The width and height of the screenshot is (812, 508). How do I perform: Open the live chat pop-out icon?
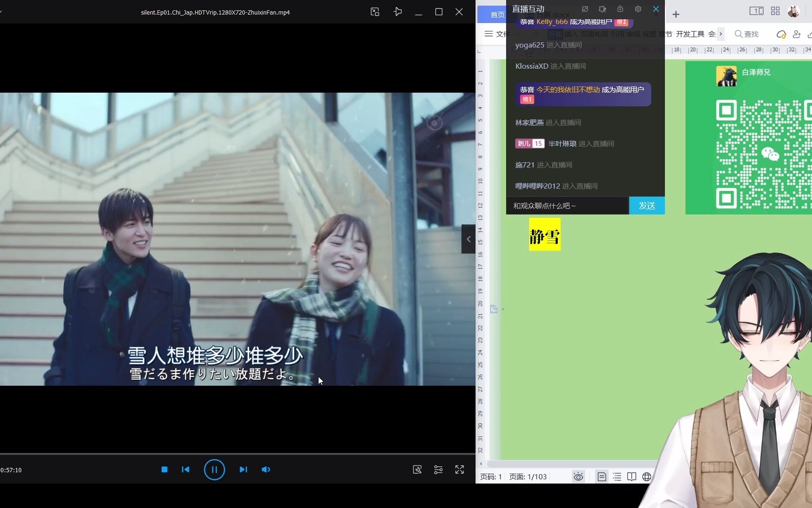coord(585,9)
